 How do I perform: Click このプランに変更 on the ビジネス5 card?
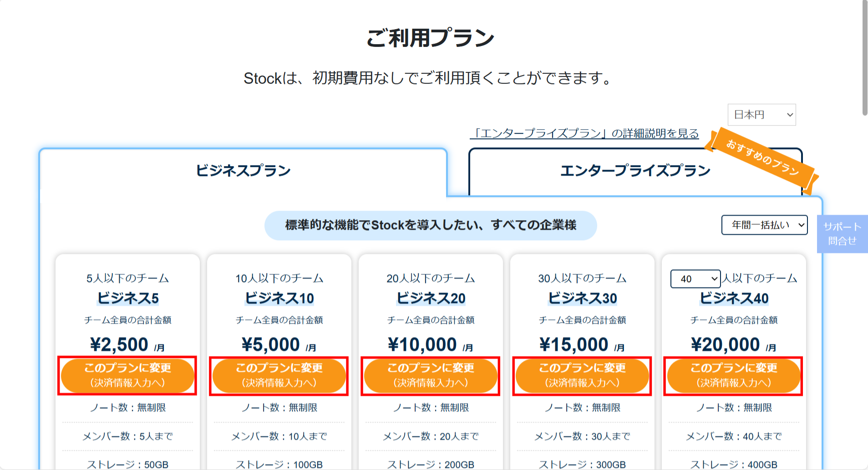pos(127,375)
